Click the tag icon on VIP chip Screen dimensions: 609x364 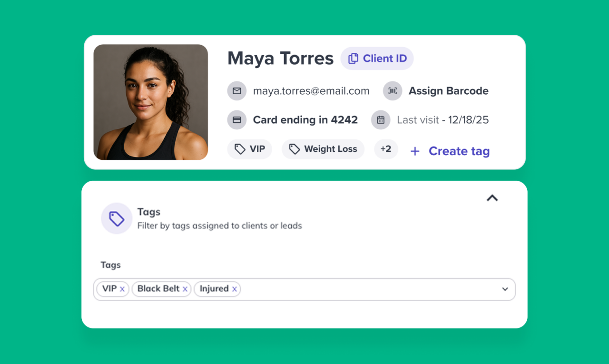coord(240,149)
